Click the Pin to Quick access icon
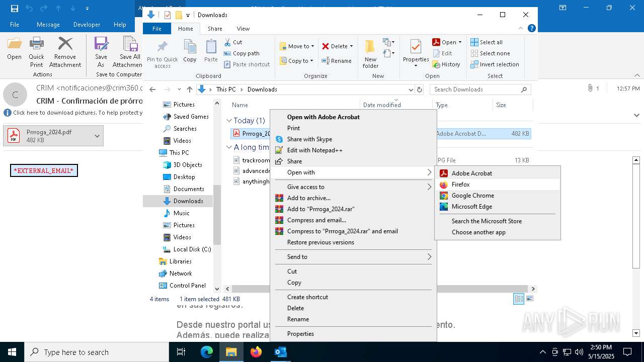 pos(162,54)
